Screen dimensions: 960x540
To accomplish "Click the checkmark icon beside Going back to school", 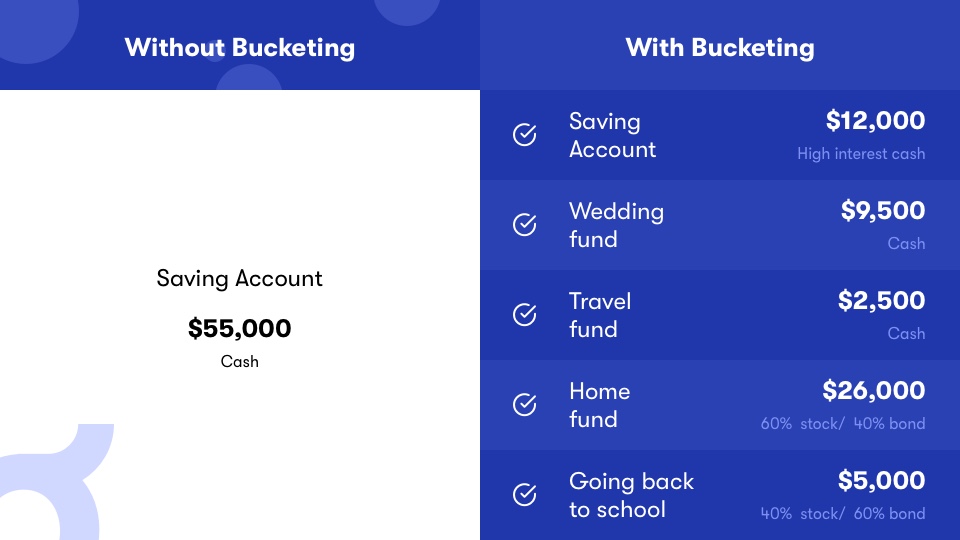I will click(x=525, y=495).
